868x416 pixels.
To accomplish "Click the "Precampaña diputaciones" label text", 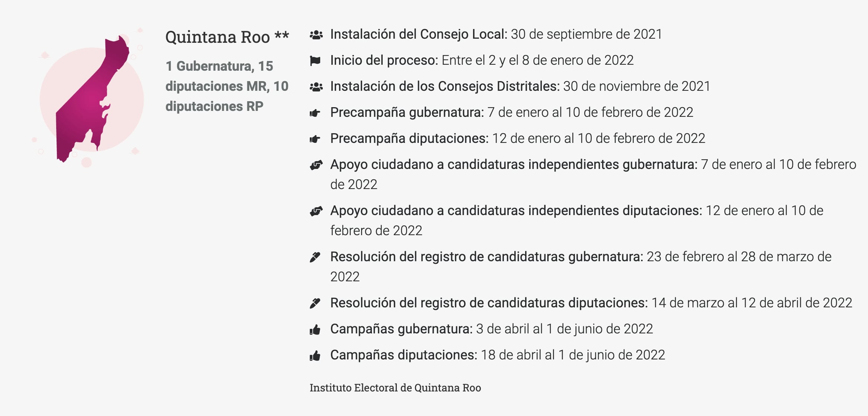I will 409,138.
